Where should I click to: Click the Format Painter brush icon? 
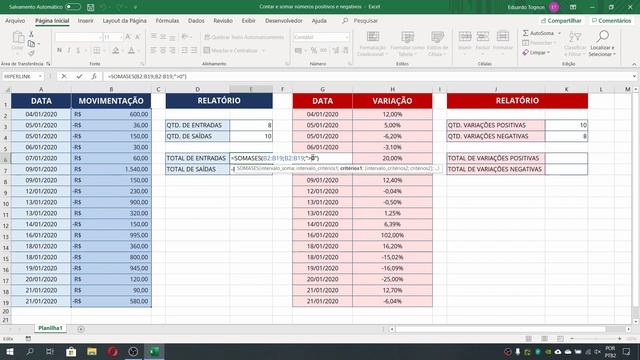coord(31,53)
